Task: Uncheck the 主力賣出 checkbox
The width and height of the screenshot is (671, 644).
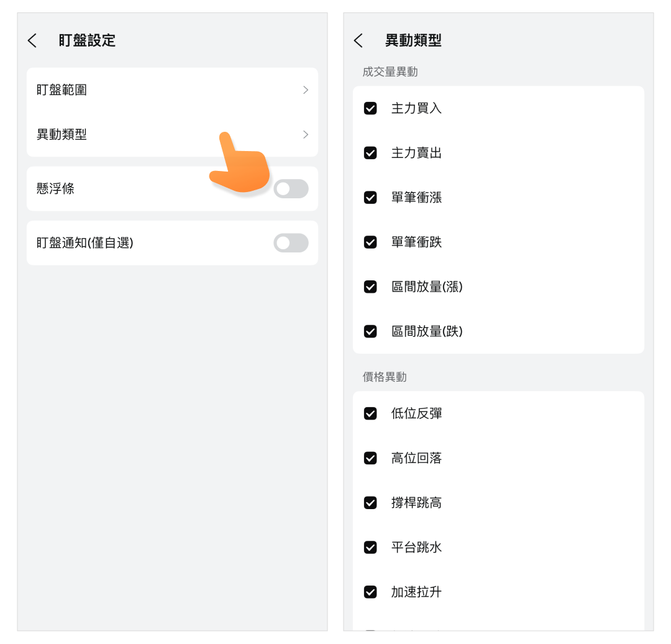Action: [370, 153]
